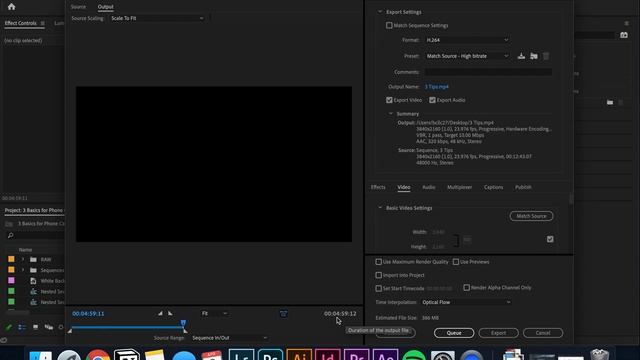Open the Preset dropdown
This screenshot has height=360, width=640.
coord(467,56)
